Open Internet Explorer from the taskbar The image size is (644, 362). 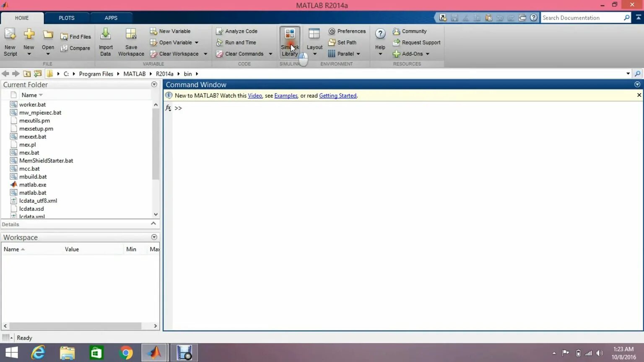tap(38, 353)
